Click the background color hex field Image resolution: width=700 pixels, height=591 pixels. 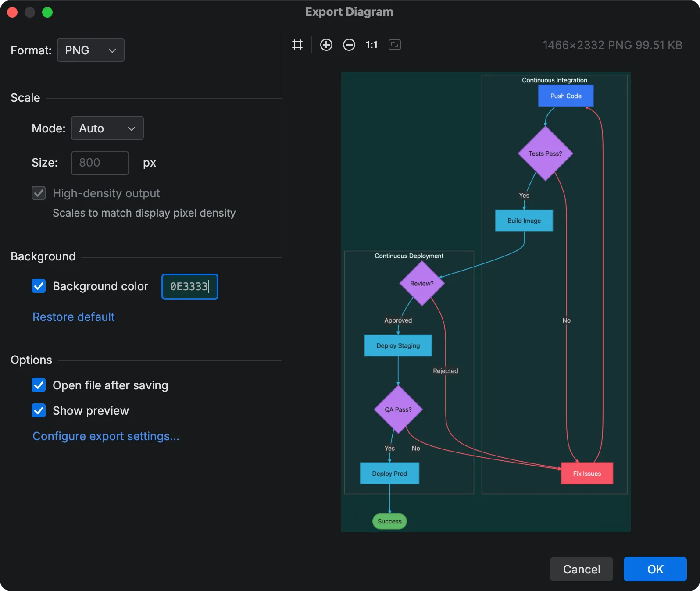click(189, 287)
